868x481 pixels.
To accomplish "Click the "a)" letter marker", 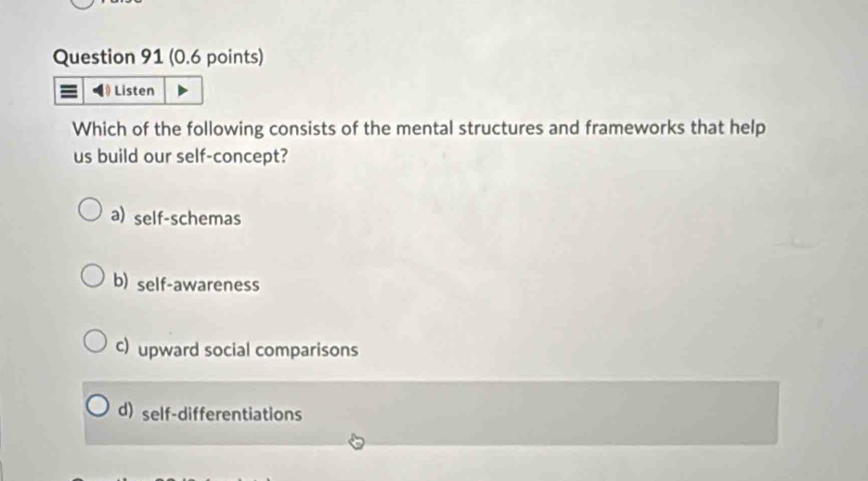I will tap(118, 216).
